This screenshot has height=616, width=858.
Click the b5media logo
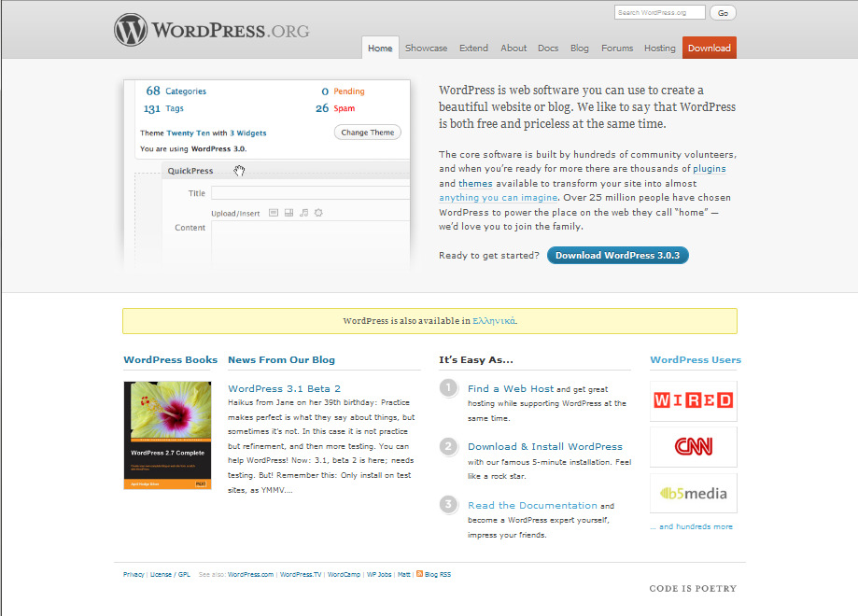694,494
